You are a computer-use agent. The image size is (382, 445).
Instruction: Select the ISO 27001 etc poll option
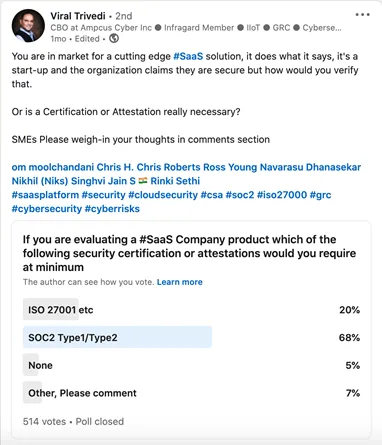pos(191,309)
